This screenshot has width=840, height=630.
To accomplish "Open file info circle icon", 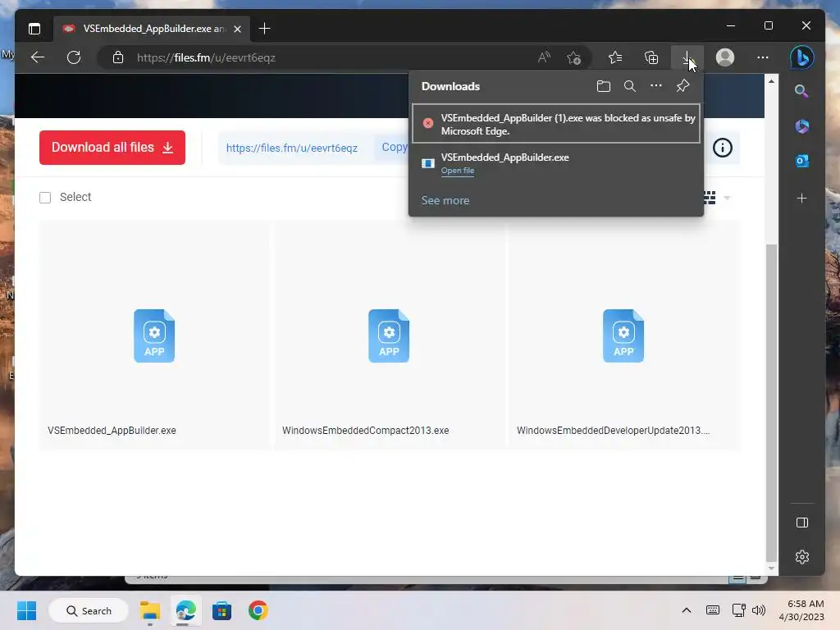I will click(722, 148).
